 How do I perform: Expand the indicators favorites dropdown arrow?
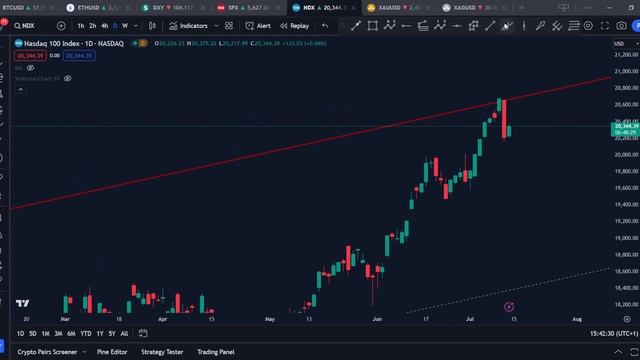pos(216,26)
